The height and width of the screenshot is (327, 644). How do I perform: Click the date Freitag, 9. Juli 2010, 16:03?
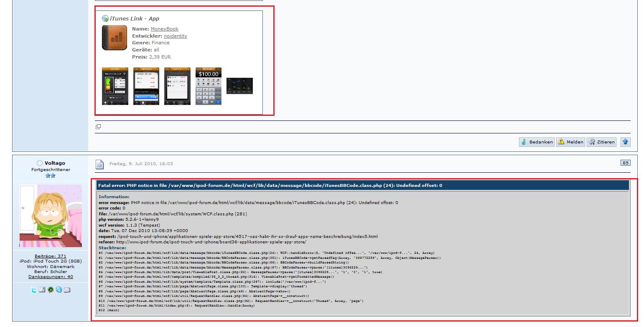click(141, 163)
